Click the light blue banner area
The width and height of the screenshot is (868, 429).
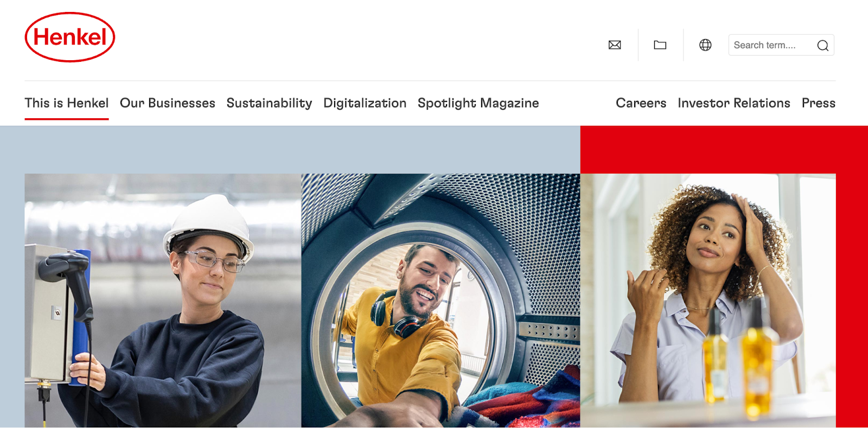point(290,150)
